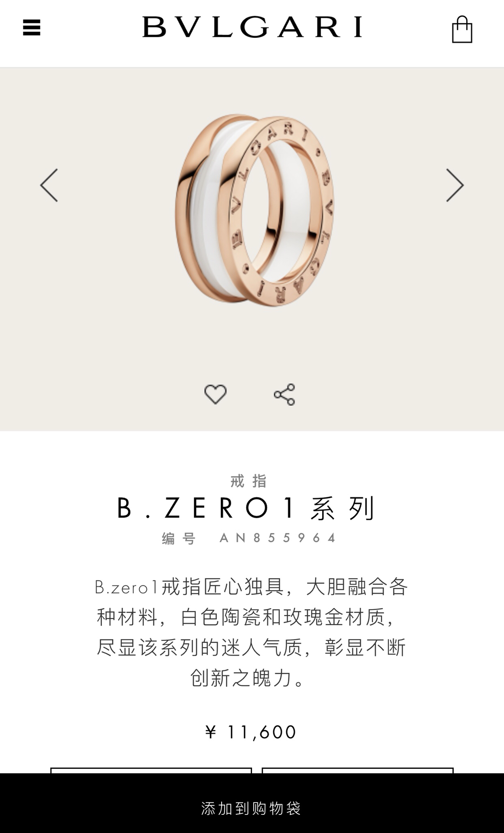The height and width of the screenshot is (833, 504).
Task: Show the next product image
Action: click(455, 185)
